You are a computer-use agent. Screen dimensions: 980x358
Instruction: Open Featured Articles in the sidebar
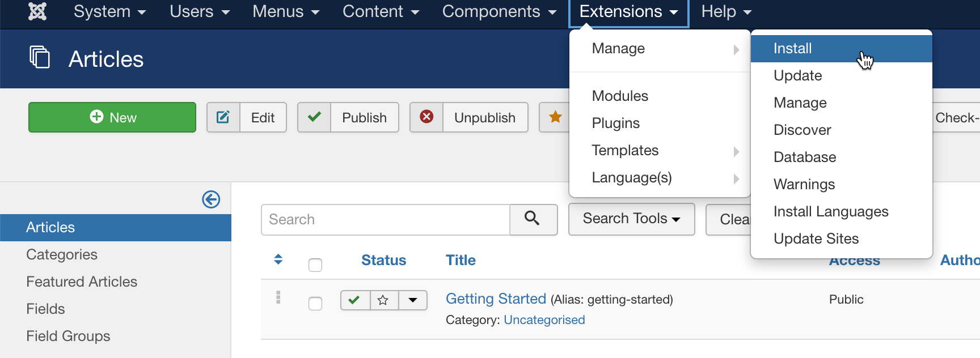click(82, 282)
